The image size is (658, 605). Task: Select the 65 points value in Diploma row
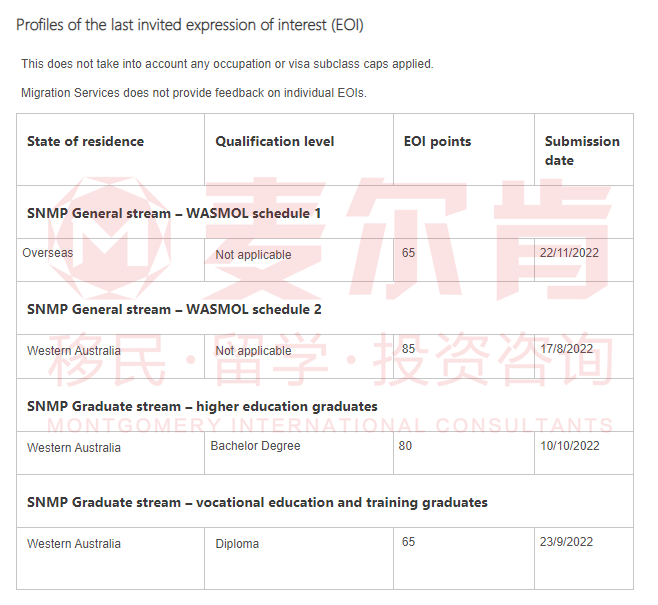(x=408, y=542)
